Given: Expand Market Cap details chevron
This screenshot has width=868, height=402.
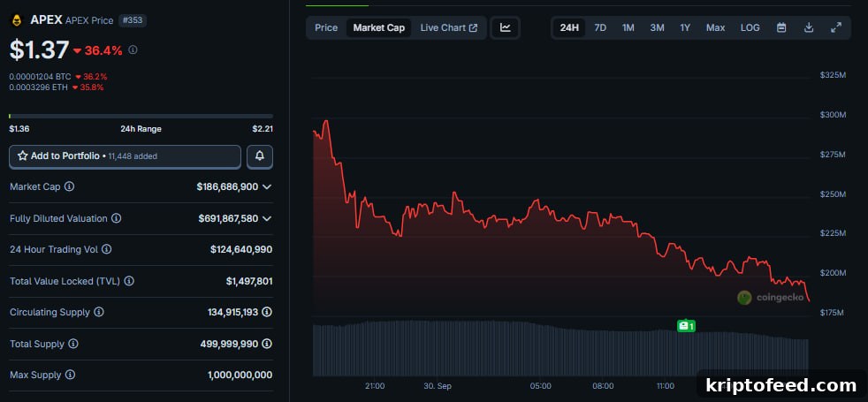Looking at the screenshot, I should click(267, 187).
